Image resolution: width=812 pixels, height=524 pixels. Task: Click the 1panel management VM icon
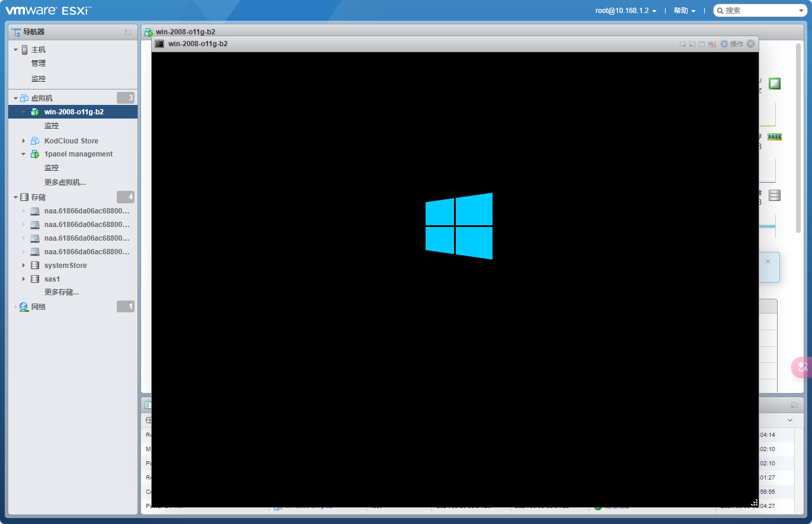click(35, 154)
